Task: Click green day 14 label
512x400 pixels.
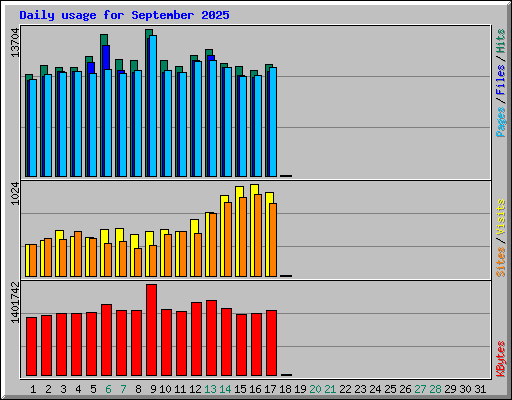Action: click(x=225, y=389)
